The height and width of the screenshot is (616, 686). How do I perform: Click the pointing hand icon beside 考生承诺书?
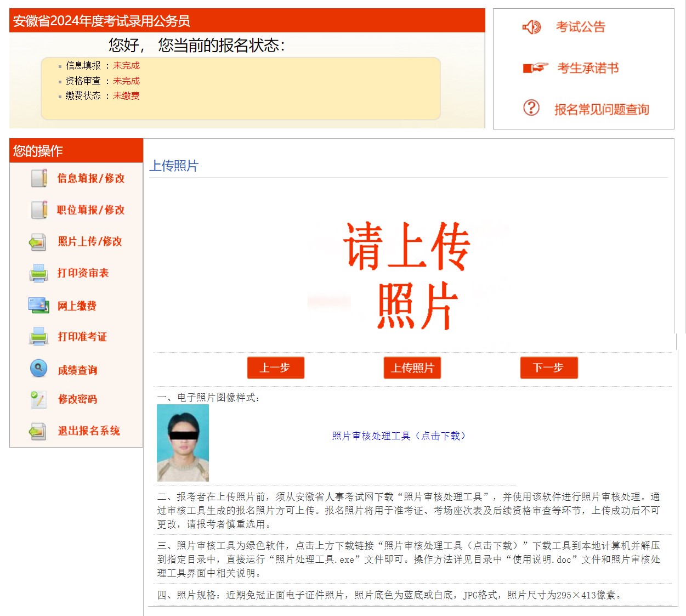click(x=535, y=68)
